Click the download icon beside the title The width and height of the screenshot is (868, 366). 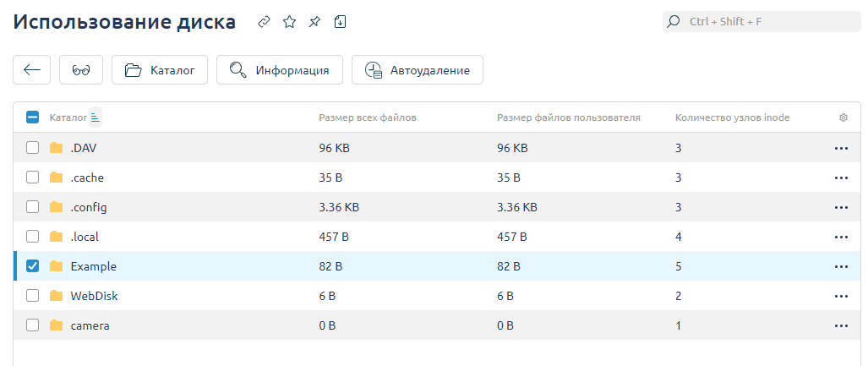click(341, 22)
